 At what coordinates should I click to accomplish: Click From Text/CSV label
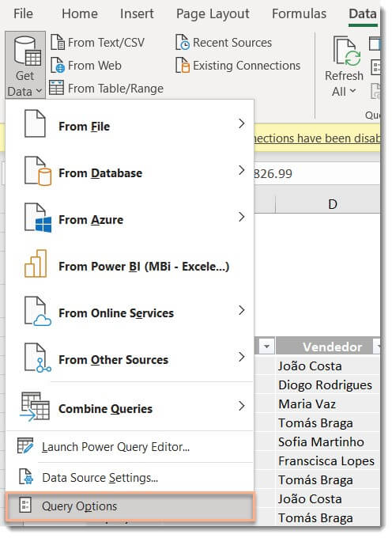click(x=106, y=43)
